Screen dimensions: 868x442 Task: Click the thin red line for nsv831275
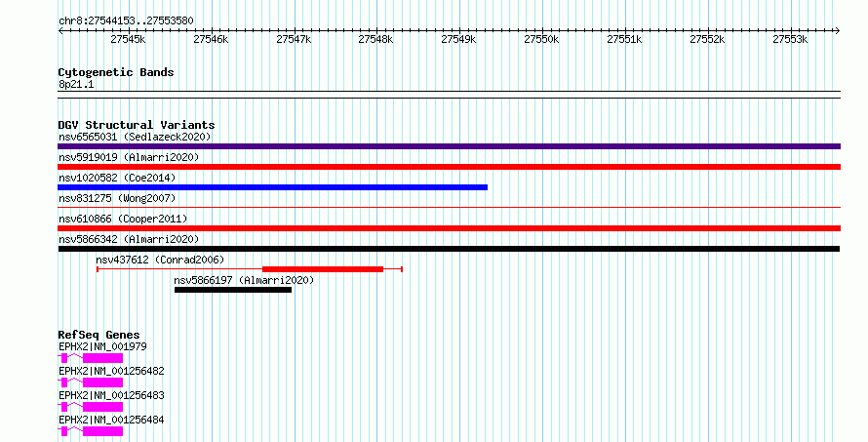pos(449,208)
